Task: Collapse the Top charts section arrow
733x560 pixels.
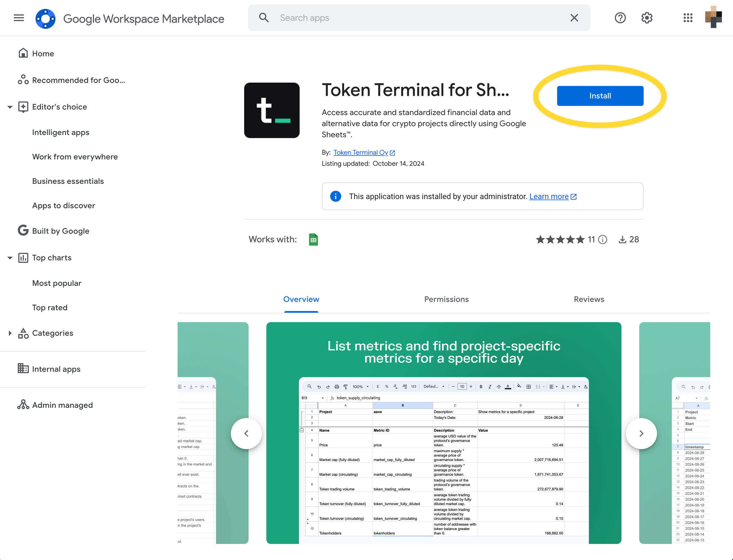Action: 10,258
